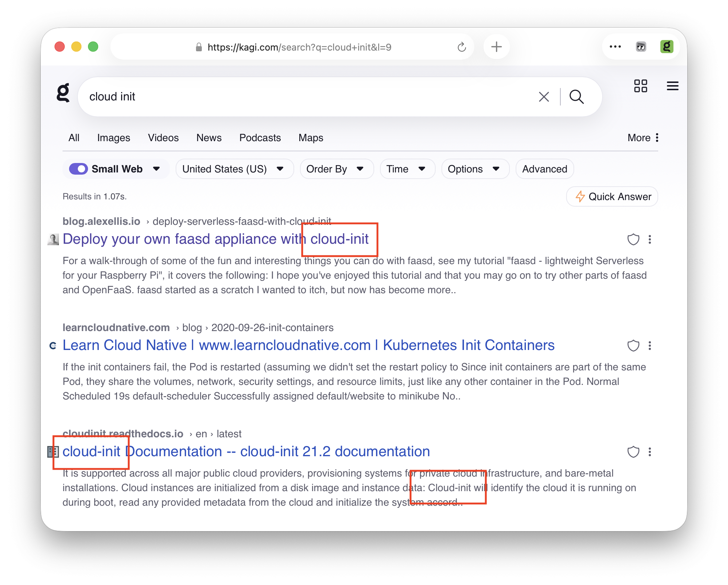Click the Kagi extension icon in the toolbar
The image size is (728, 585).
pos(667,47)
